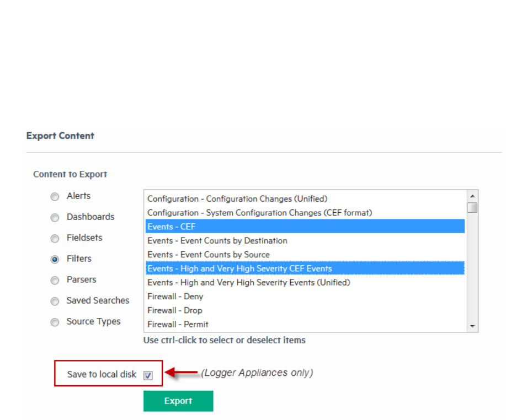Image resolution: width=506 pixels, height=420 pixels.
Task: Click the Events - CEF list item
Action: pyautogui.click(x=172, y=227)
